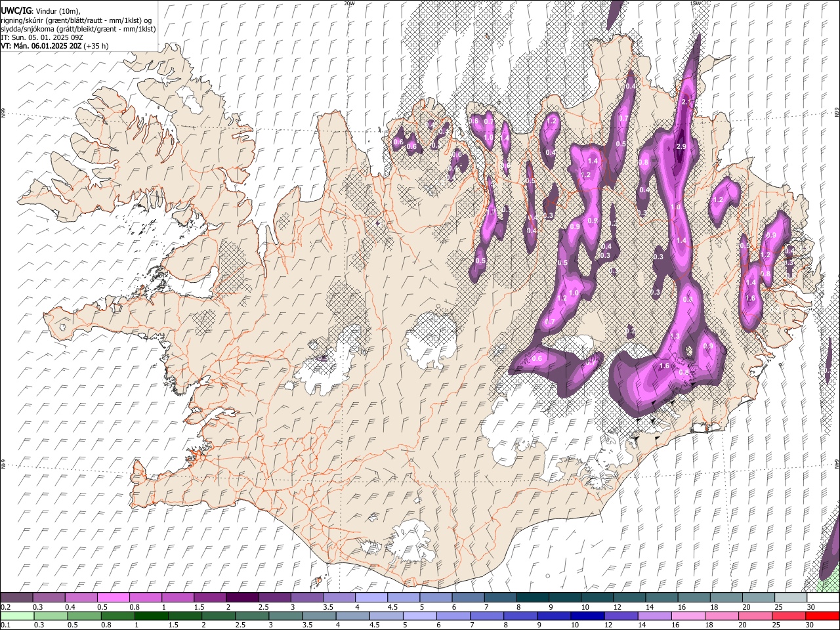The image size is (840, 630).
Task: Select the darkest green bottom-row swatch between 1 and 1.5
Action: [152, 616]
